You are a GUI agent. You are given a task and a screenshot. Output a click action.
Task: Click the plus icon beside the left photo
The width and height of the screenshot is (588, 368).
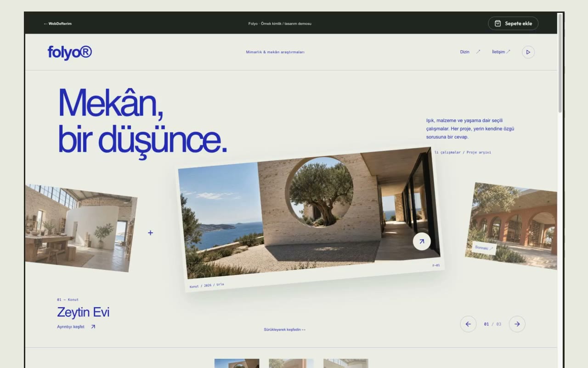point(150,233)
